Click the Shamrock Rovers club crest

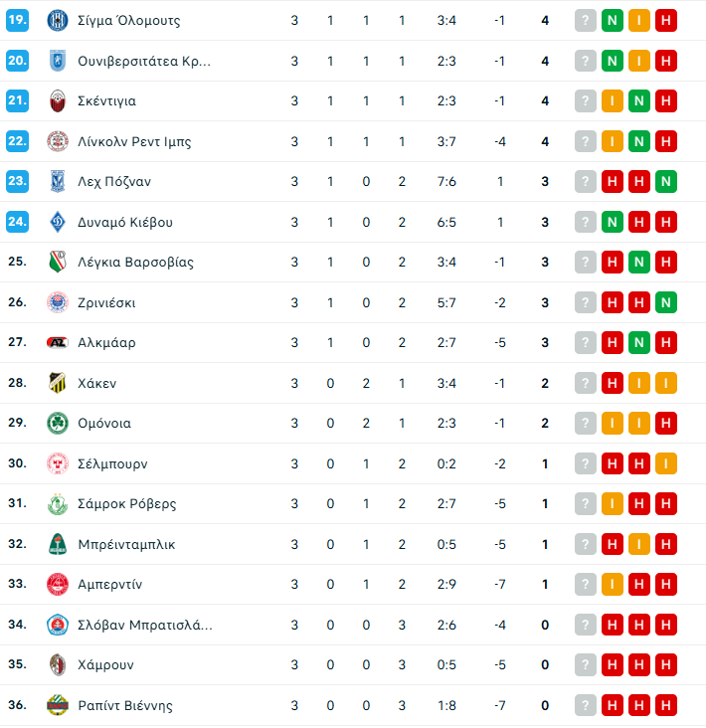pyautogui.click(x=57, y=504)
